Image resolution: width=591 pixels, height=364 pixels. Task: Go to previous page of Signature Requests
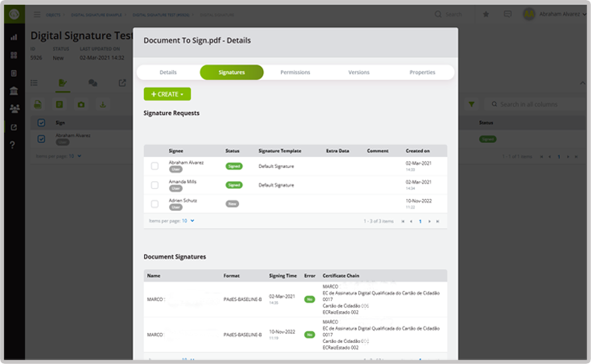pos(411,222)
